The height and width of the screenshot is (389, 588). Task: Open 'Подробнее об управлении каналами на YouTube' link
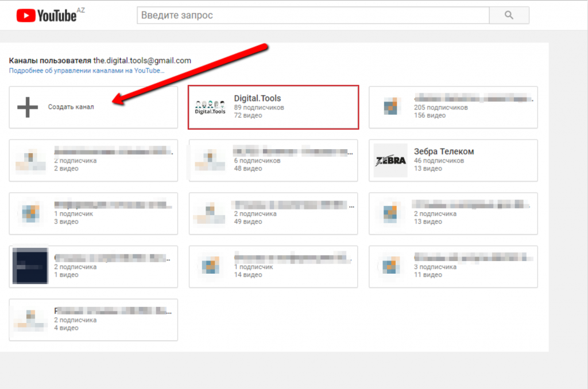point(87,71)
